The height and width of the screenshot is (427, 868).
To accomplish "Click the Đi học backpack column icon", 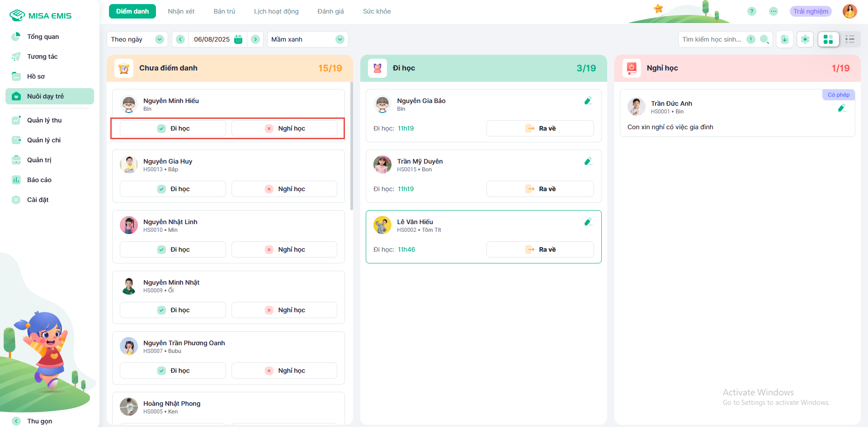I will point(377,68).
